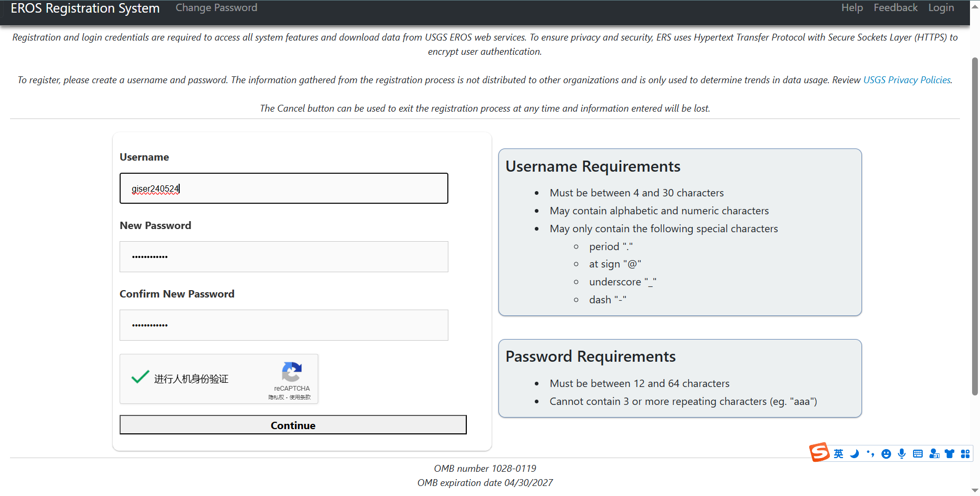This screenshot has width=980, height=496.
Task: Toggle the 英 English input mode icon
Action: [838, 454]
